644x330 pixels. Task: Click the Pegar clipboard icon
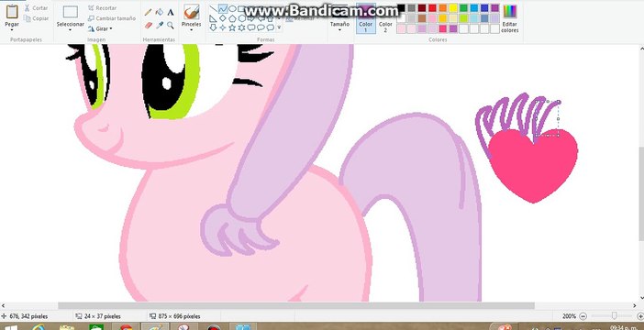tap(12, 12)
